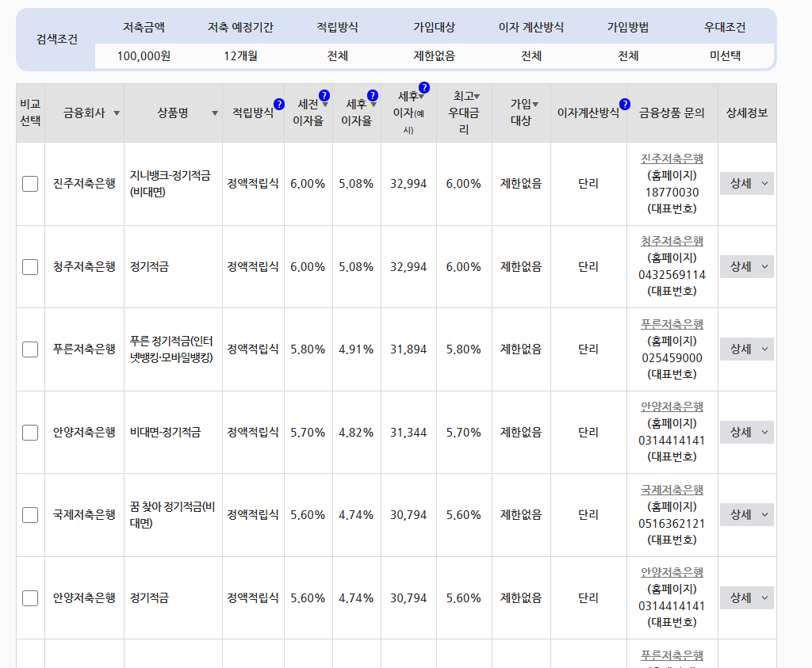Screen dimensions: 812x668
Task: Click 금융상품 문의 column header
Action: click(672, 113)
